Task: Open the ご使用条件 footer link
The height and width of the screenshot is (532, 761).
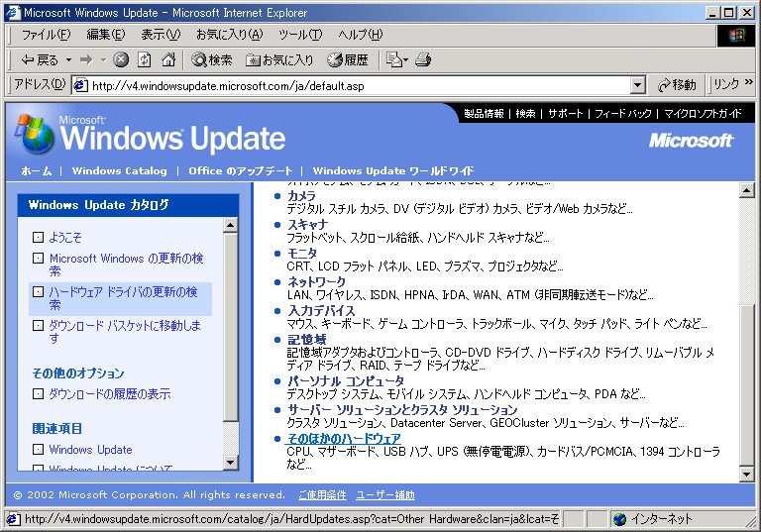Action: pyautogui.click(x=322, y=495)
